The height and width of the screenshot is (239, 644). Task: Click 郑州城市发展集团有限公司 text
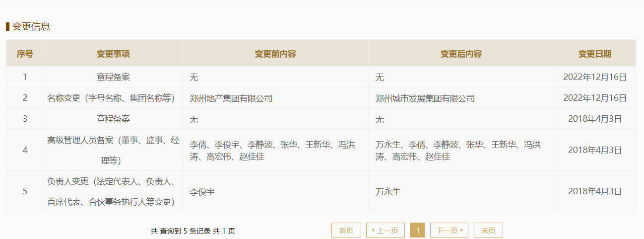[x=425, y=98]
